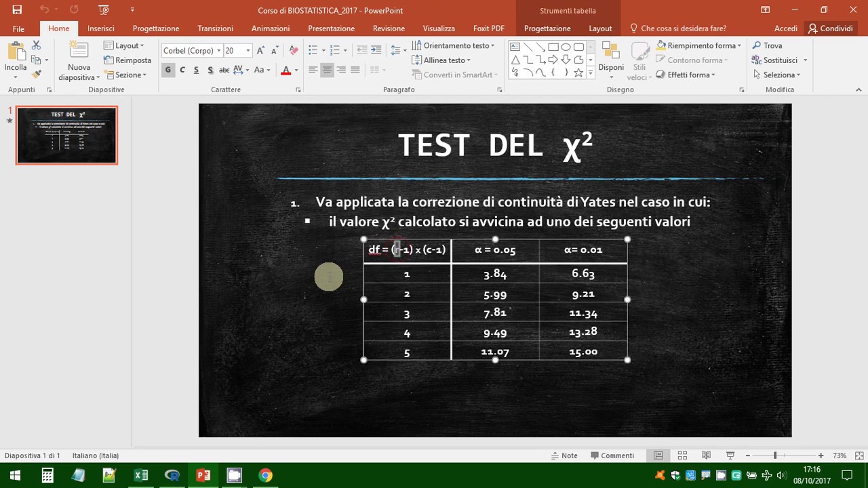Open the Inserisci tab
Viewport: 868px width, 488px height.
coord(101,28)
